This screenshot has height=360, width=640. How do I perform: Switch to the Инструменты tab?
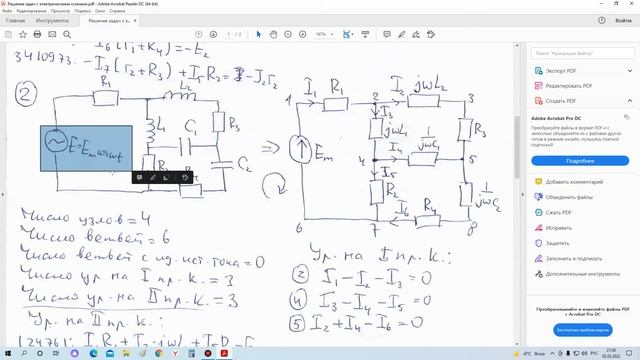pos(52,20)
